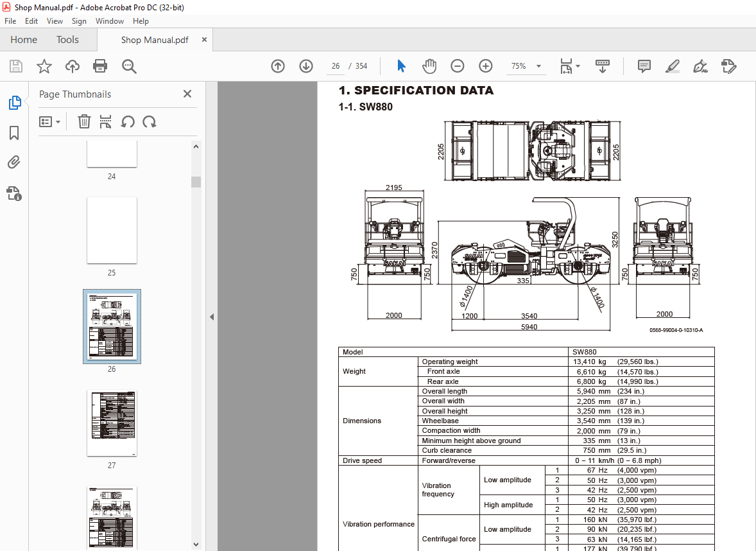Activate the Hand pan tool
Screen dimensions: 756x551
(x=429, y=66)
